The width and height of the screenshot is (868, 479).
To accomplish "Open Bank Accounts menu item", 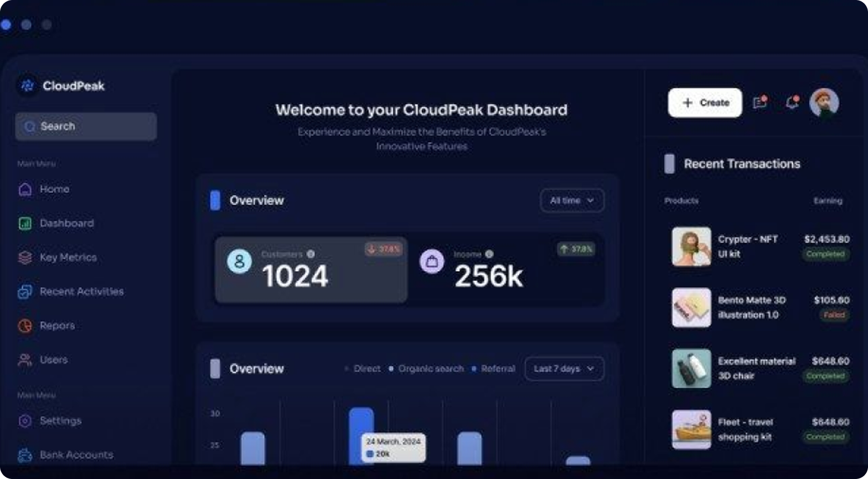I will (77, 455).
